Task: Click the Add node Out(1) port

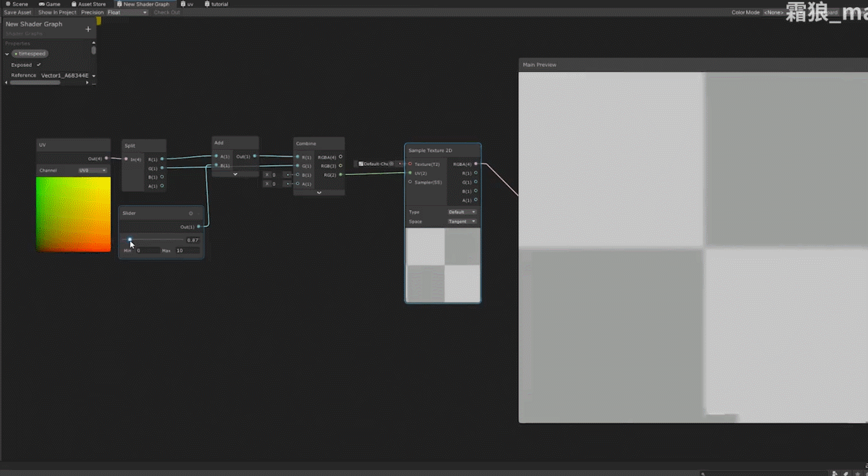Action: pos(254,156)
